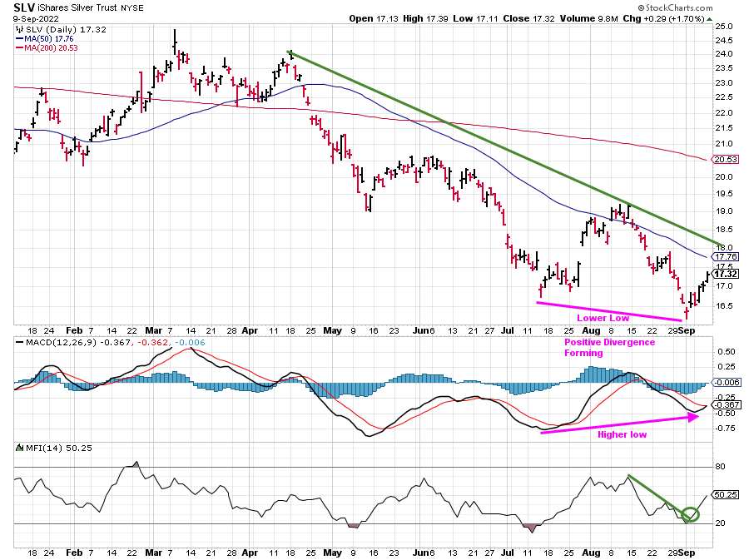Click the -0.006 histogram tag on MACD axis

(726, 383)
